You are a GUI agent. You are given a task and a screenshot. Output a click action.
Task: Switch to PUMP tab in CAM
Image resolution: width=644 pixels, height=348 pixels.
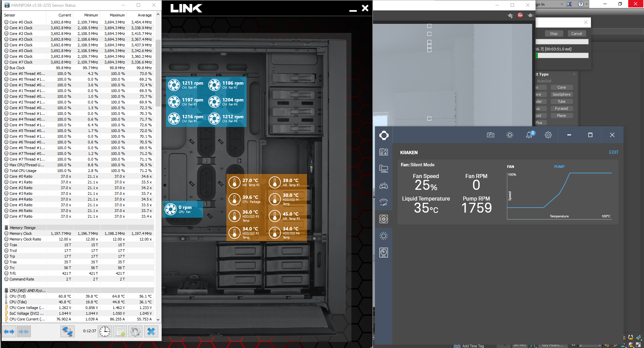[559, 167]
